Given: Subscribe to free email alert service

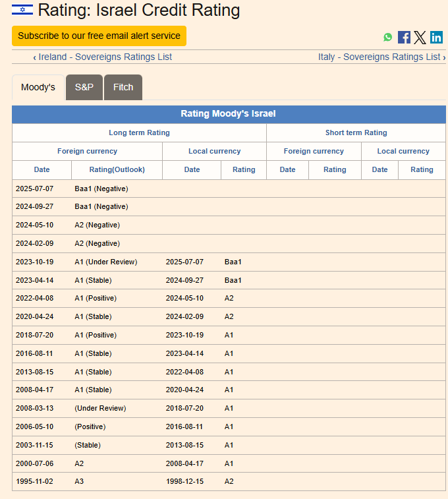Looking at the screenshot, I should pos(99,36).
